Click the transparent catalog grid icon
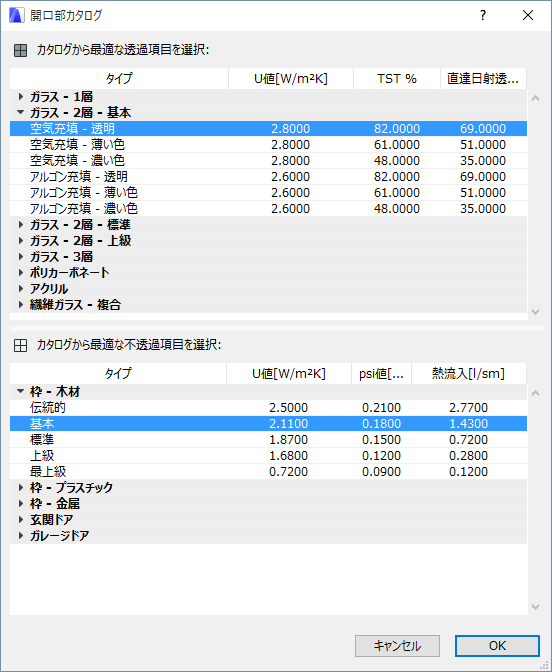 pos(21,51)
